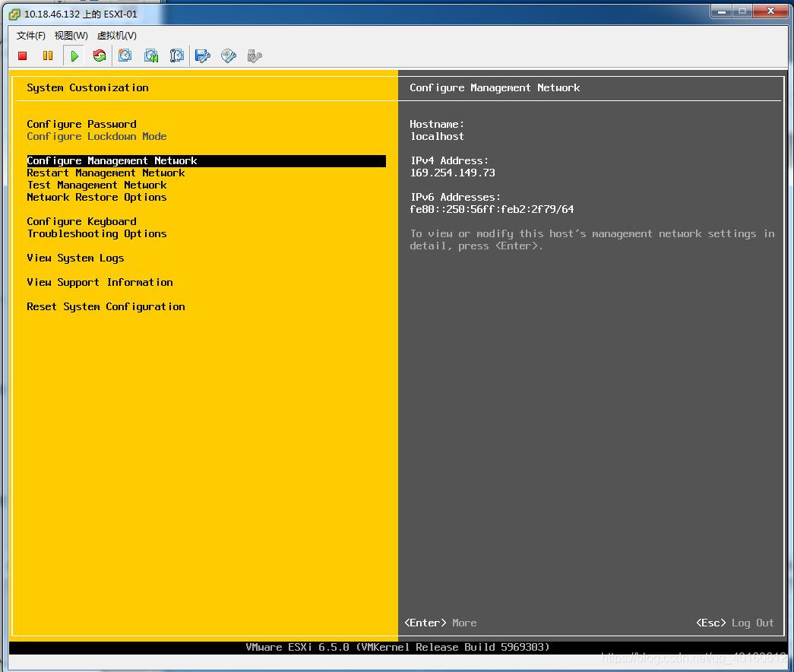The width and height of the screenshot is (794, 672).
Task: Click the USB device connection icon
Action: [255, 55]
